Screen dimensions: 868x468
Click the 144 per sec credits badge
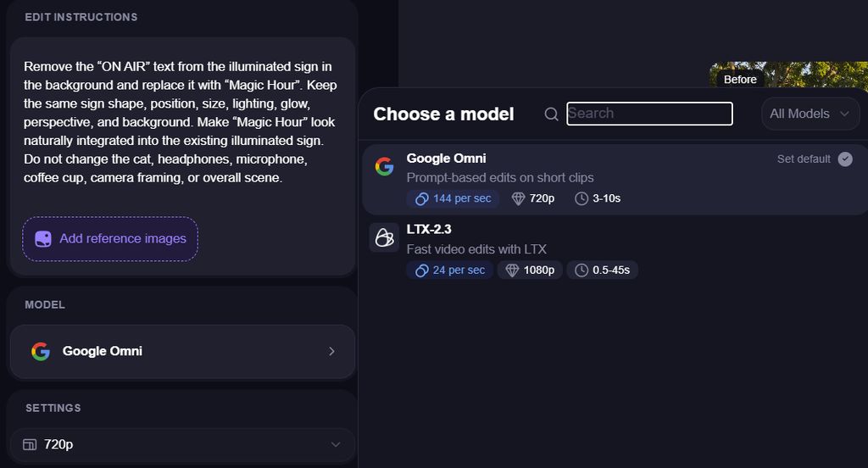[453, 198]
